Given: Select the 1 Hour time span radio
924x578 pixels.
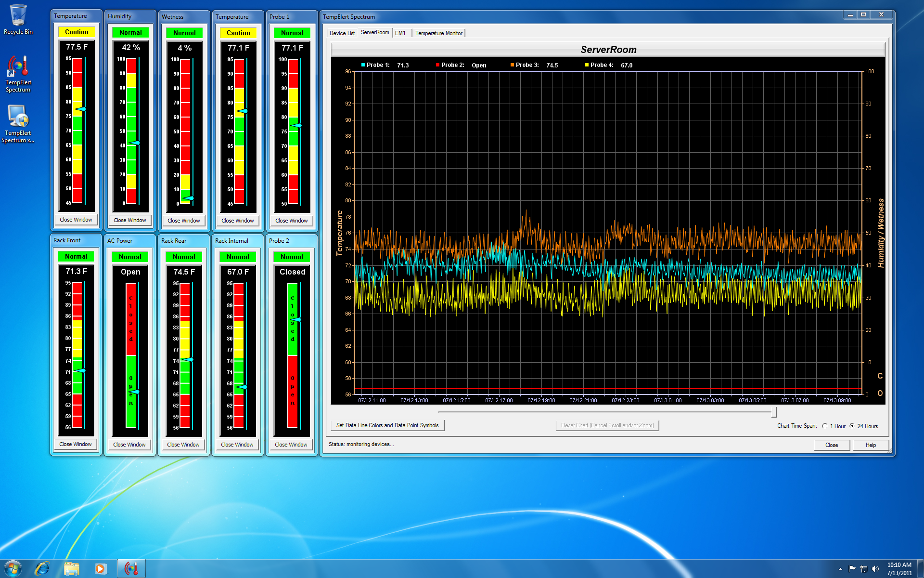Looking at the screenshot, I should tap(825, 426).
